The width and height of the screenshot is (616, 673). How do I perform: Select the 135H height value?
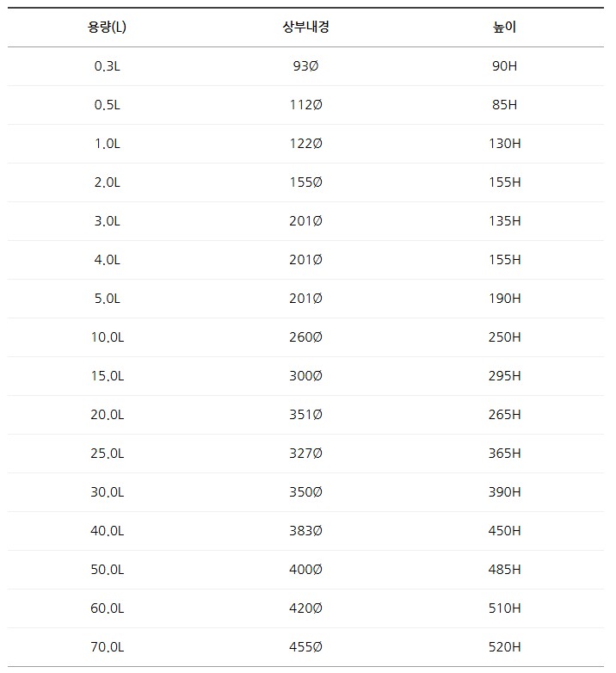pyautogui.click(x=504, y=221)
